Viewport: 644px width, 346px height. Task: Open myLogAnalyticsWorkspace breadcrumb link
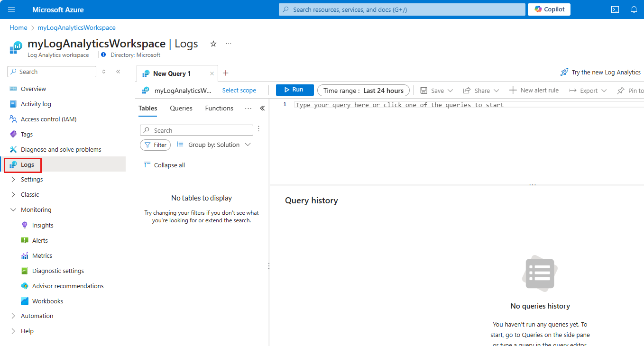coord(77,28)
